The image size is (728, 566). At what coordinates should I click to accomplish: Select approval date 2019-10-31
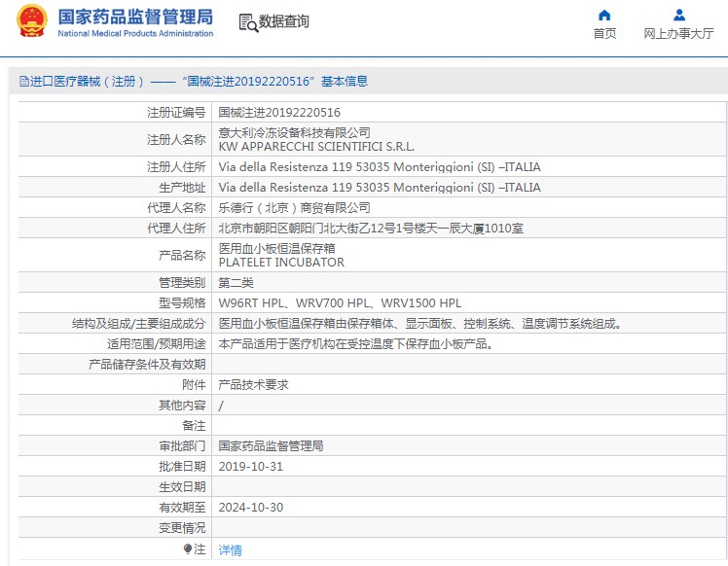pos(251,467)
